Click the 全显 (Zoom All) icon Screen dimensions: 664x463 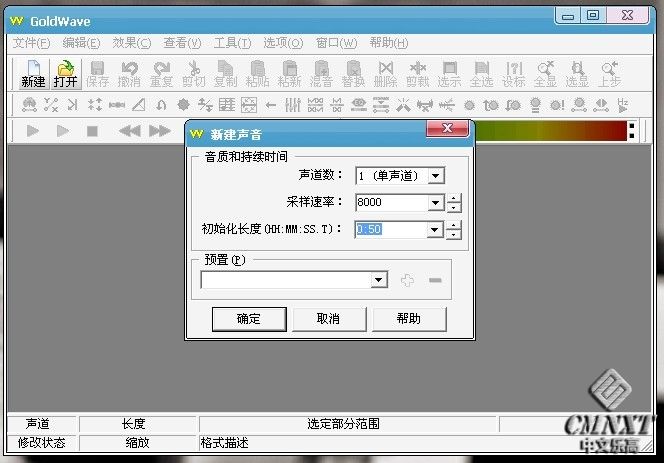pos(545,74)
